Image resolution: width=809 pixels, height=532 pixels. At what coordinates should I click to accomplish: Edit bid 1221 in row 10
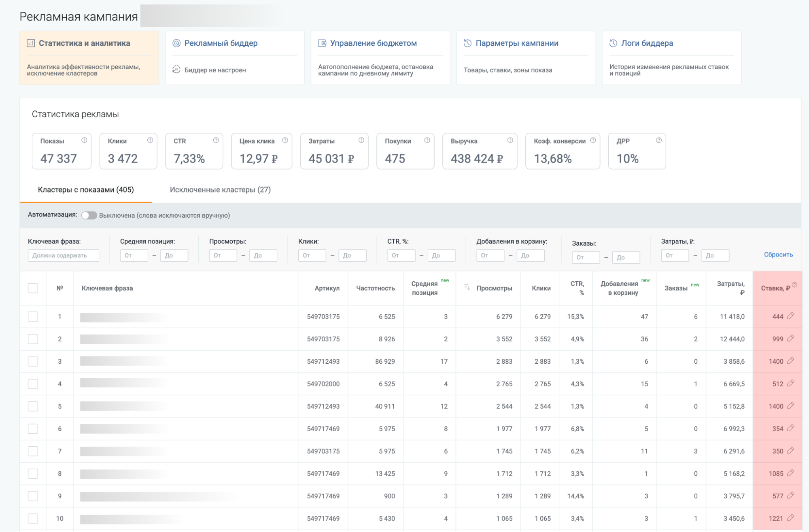pyautogui.click(x=790, y=518)
